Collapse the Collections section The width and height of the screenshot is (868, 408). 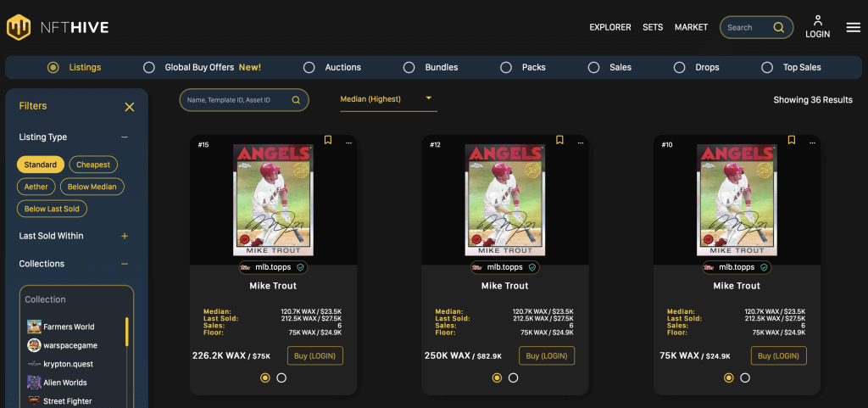pos(125,264)
